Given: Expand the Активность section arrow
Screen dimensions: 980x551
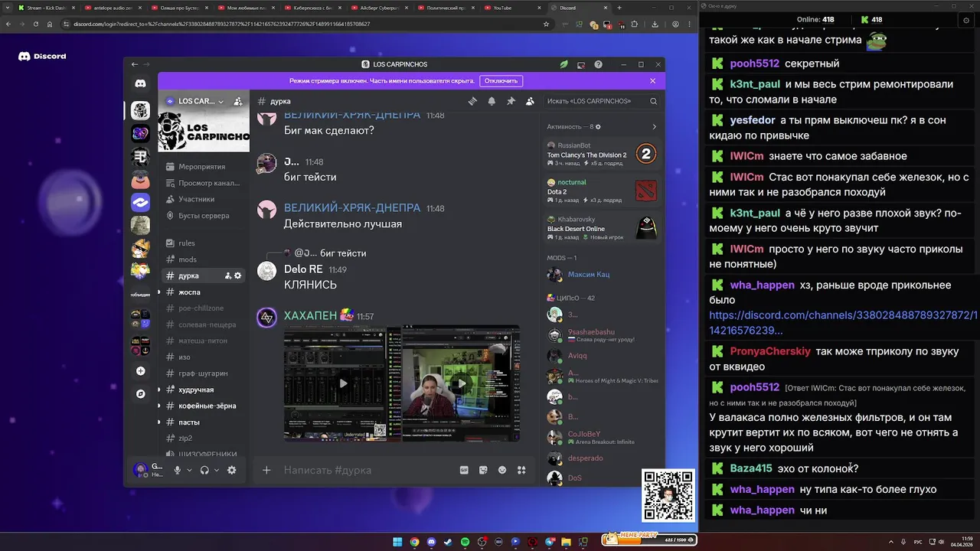Looking at the screenshot, I should (654, 127).
